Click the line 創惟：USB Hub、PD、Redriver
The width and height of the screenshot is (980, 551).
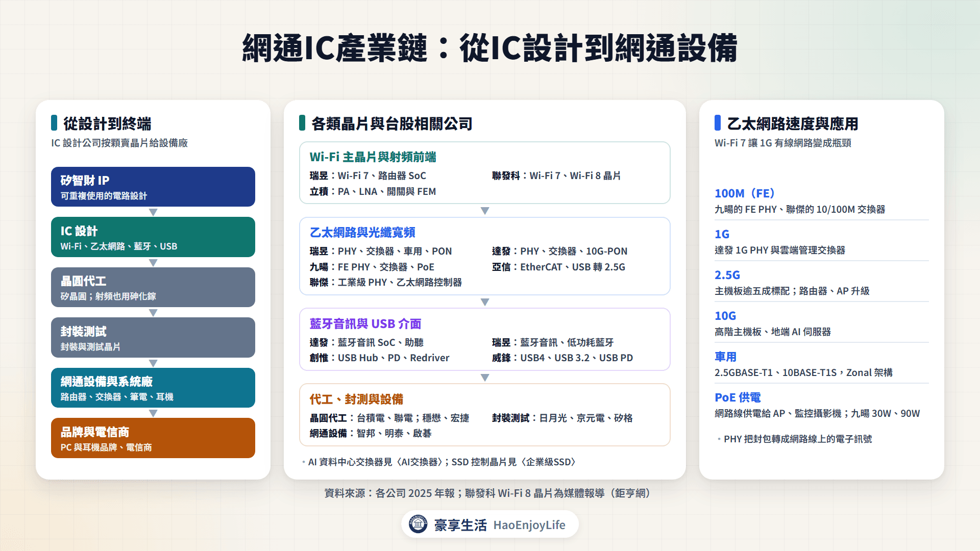[379, 358]
